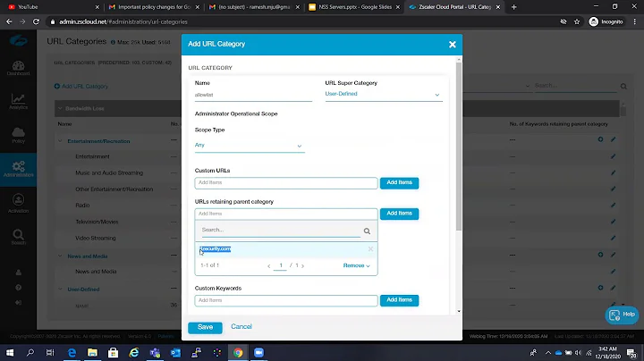Edit the Entertainment/Recreation category pencil
This screenshot has height=361, width=644.
click(x=613, y=139)
